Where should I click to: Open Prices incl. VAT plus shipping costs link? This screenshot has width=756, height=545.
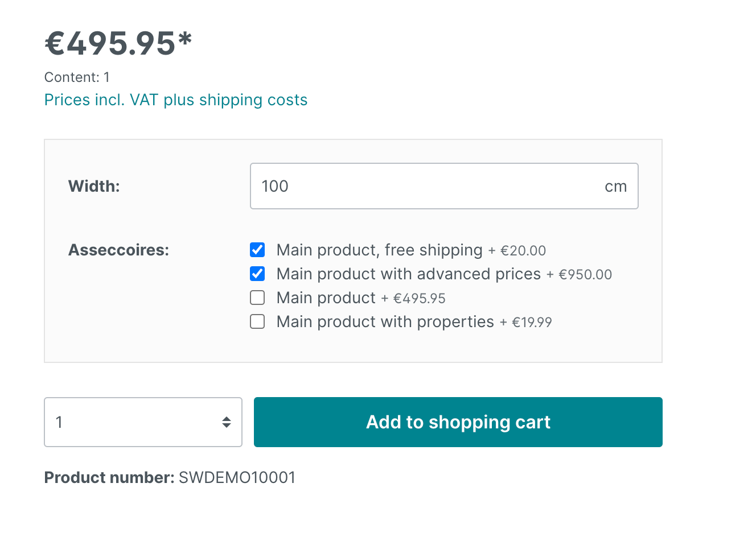click(176, 100)
